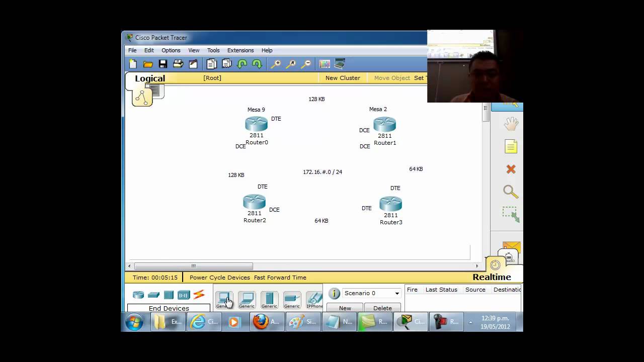Select the Move Layout hand tool
644x362 pixels.
(511, 124)
